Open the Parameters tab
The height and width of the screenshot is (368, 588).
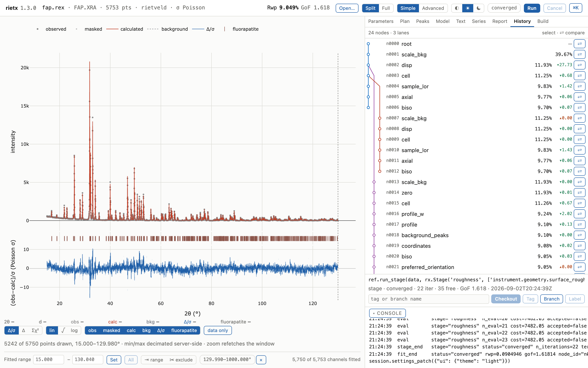(x=381, y=21)
